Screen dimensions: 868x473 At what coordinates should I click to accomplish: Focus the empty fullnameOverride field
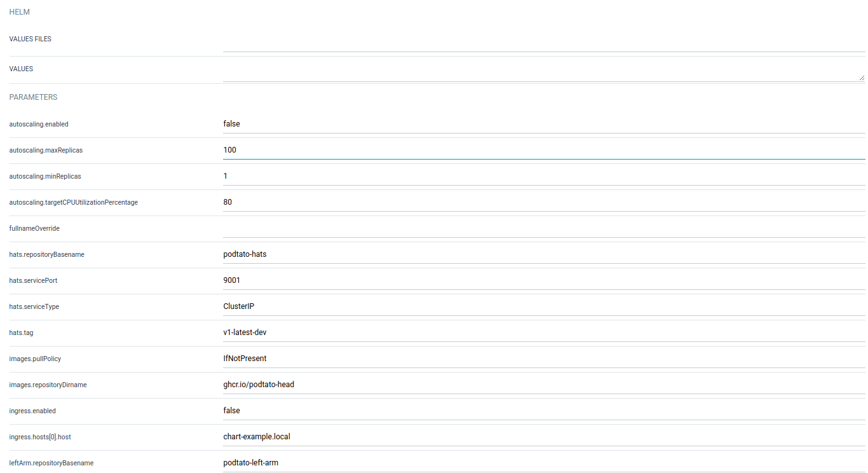click(x=543, y=228)
